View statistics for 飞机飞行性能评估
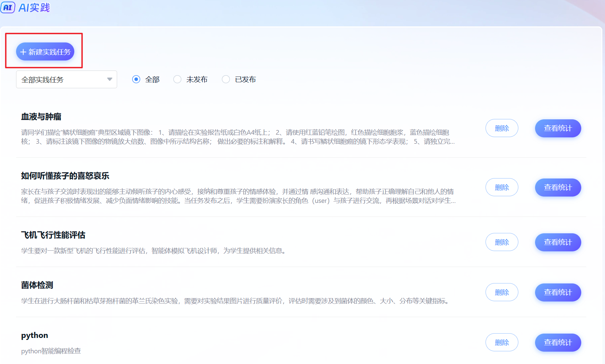 558,242
